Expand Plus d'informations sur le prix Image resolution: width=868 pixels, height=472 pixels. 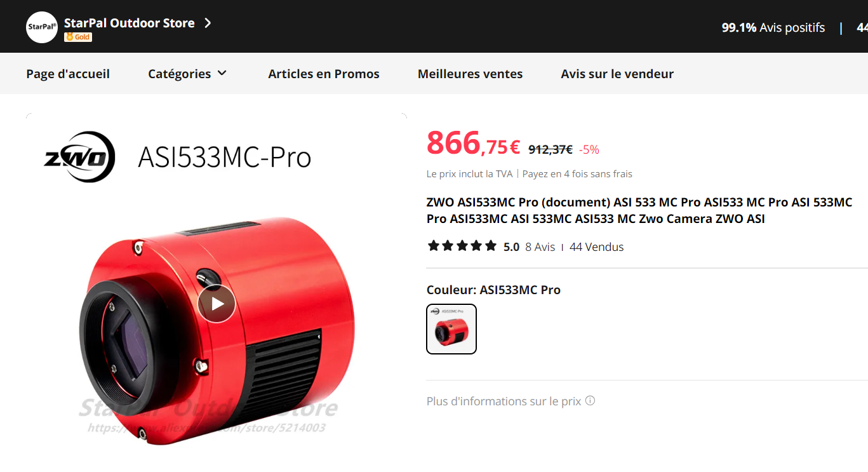coord(504,401)
